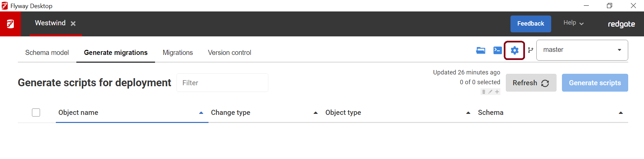Image resolution: width=644 pixels, height=159 pixels.
Task: Open the master branch dropdown
Action: click(x=582, y=50)
